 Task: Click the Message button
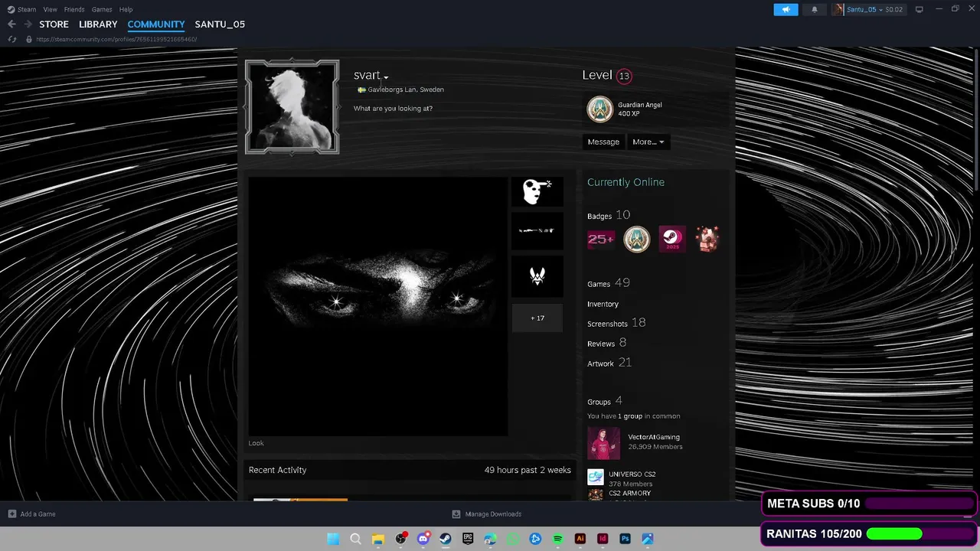[x=603, y=142]
